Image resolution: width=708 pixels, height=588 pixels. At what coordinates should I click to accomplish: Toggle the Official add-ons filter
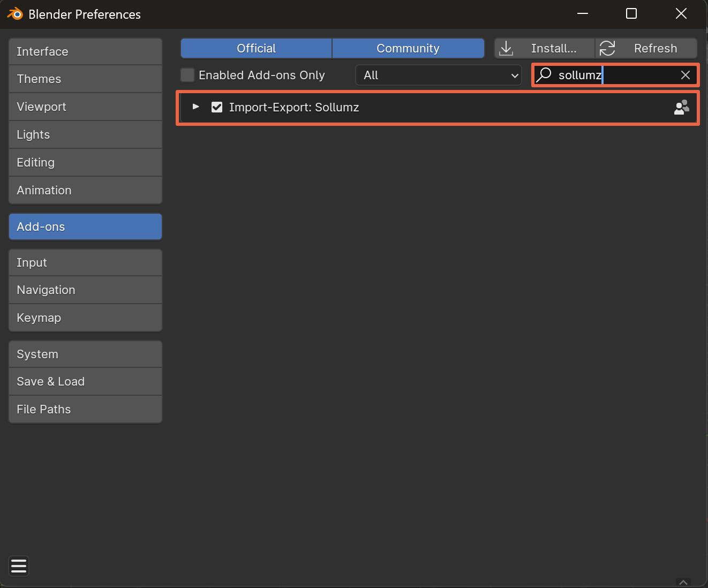[256, 48]
